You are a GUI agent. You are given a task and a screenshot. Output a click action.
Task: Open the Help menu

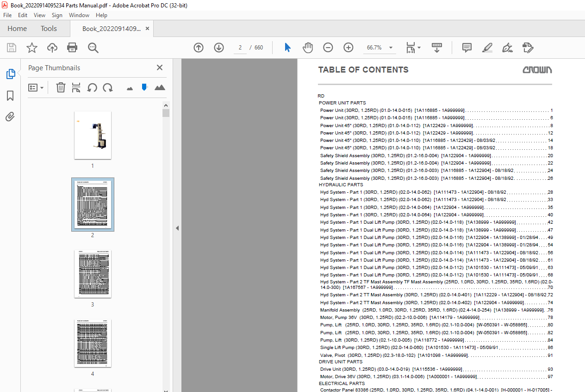pos(101,15)
